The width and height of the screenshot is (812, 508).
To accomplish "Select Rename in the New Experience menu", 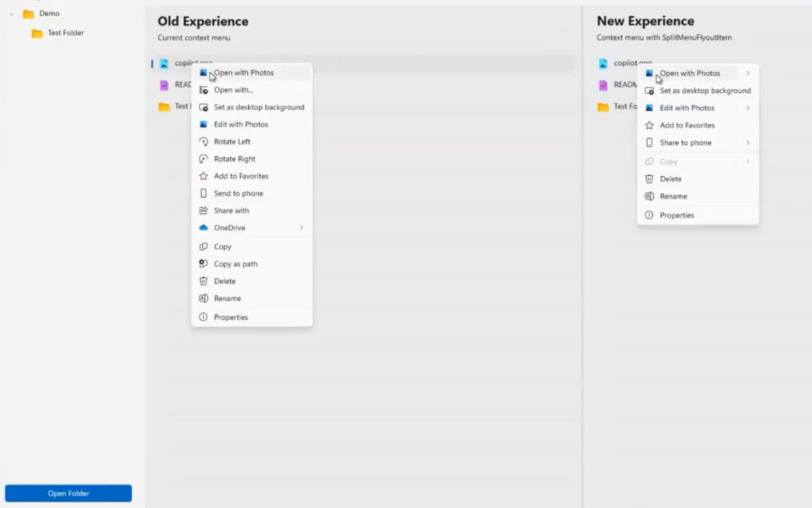I will [x=673, y=196].
